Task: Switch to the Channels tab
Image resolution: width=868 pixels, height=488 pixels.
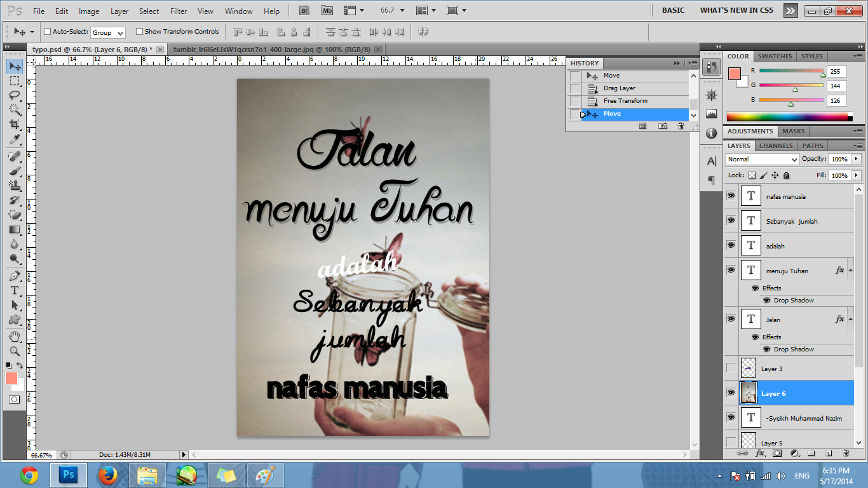Action: pyautogui.click(x=775, y=146)
